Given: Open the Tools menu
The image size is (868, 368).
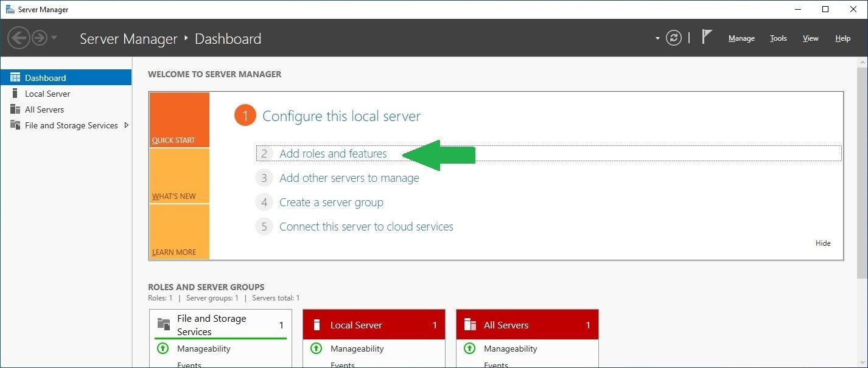Looking at the screenshot, I should pos(779,38).
